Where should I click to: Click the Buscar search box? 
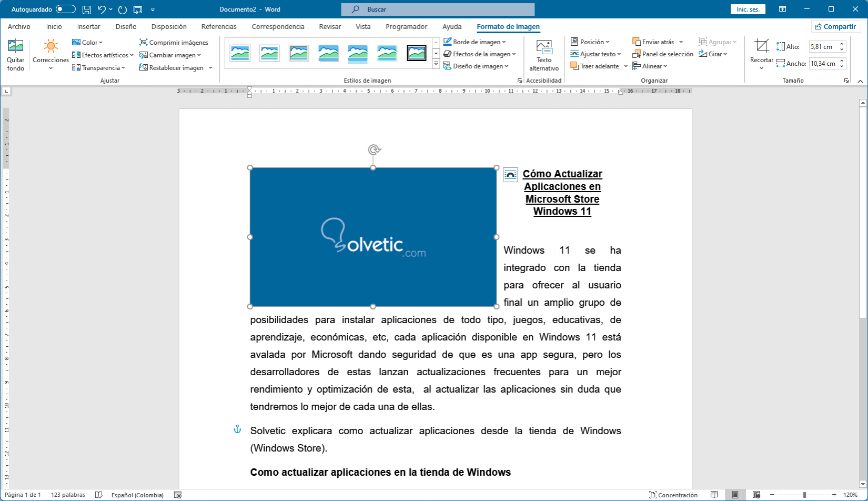tap(438, 9)
